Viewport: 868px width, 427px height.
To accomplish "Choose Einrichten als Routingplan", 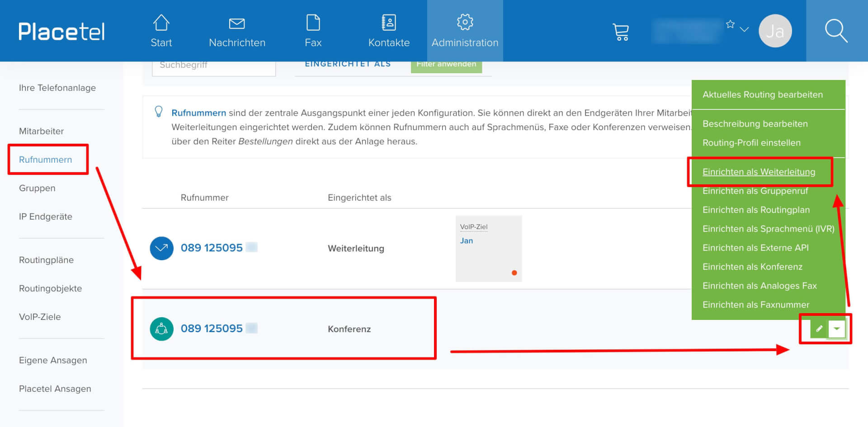I will click(x=756, y=210).
